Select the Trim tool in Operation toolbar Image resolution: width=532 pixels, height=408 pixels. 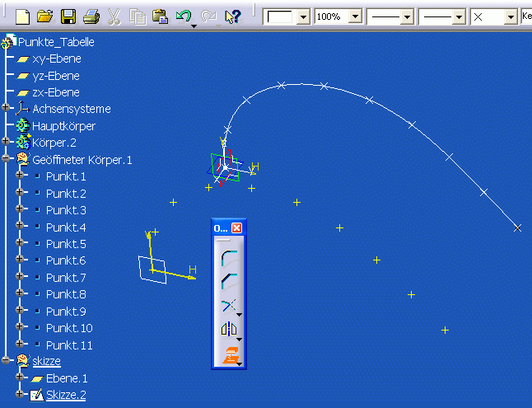point(228,306)
